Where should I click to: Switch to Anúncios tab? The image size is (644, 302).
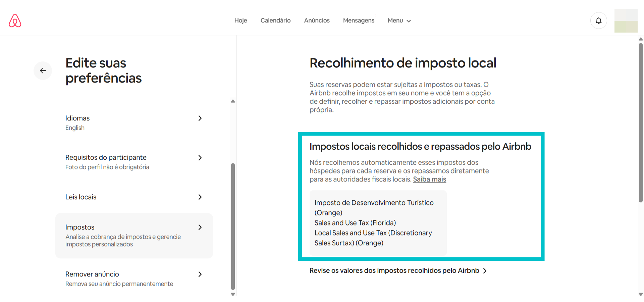(317, 21)
